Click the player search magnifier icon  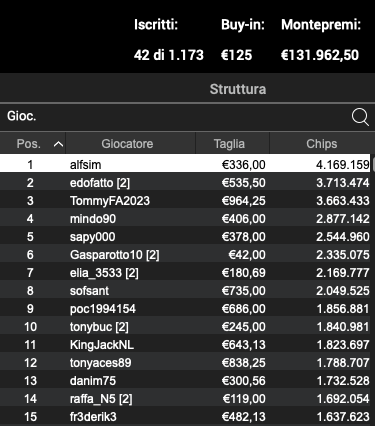click(x=360, y=117)
